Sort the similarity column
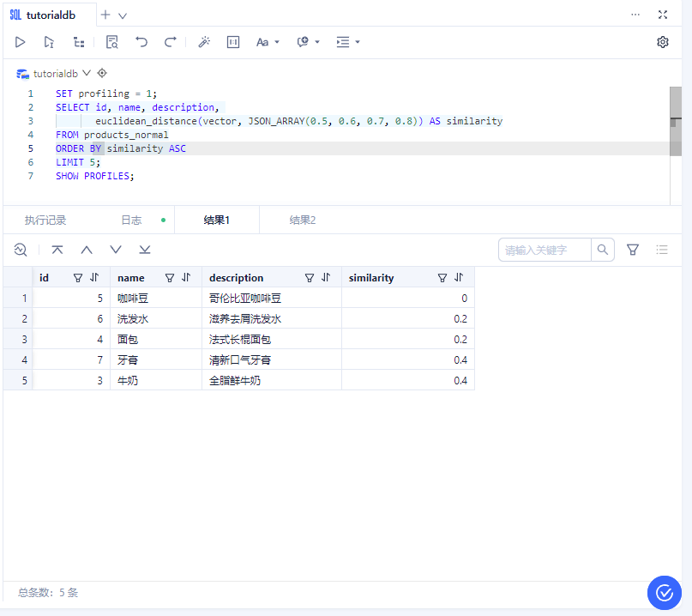 click(459, 278)
